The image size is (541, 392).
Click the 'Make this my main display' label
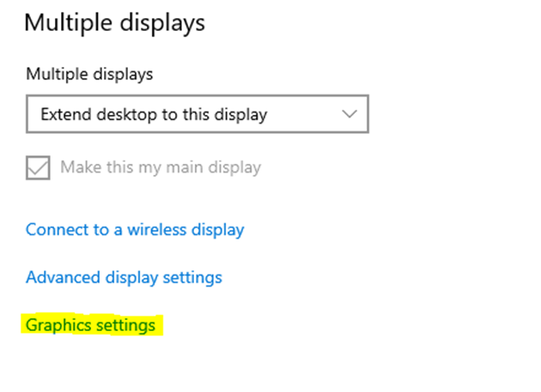click(160, 166)
